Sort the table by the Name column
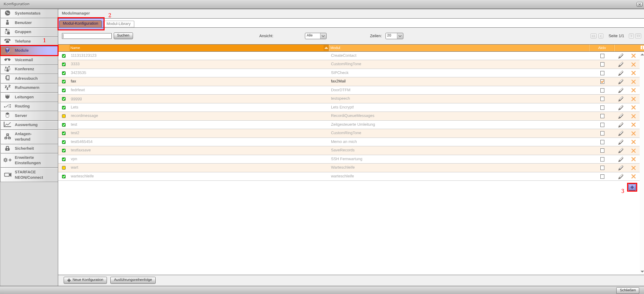This screenshot has width=644, height=294. coord(196,48)
